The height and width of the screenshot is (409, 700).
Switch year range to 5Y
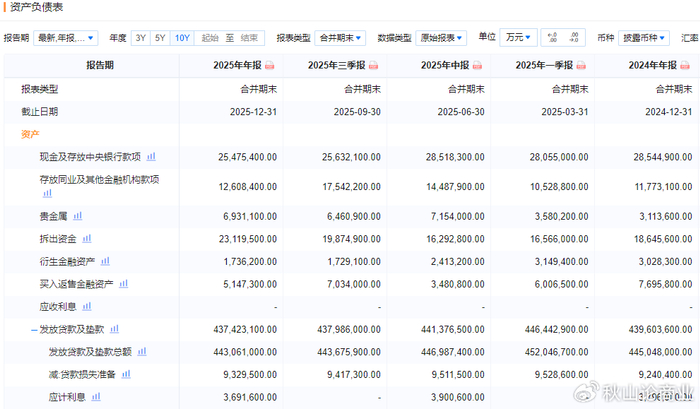point(161,38)
